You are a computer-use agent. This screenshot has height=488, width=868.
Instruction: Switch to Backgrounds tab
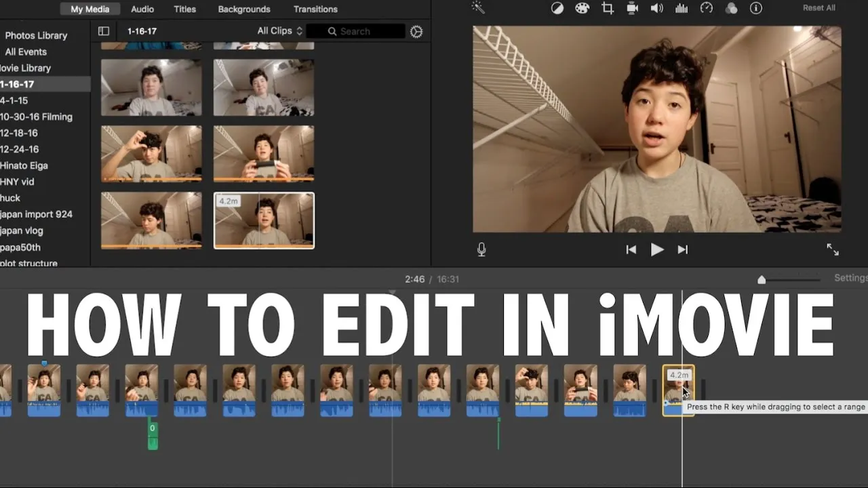(x=244, y=9)
